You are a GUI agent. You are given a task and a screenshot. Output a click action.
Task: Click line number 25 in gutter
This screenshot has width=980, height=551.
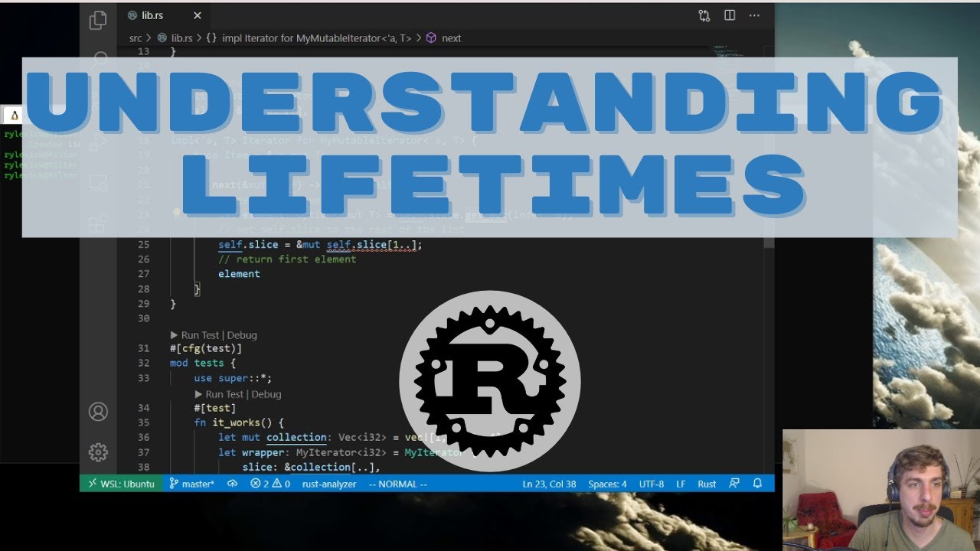(x=143, y=244)
